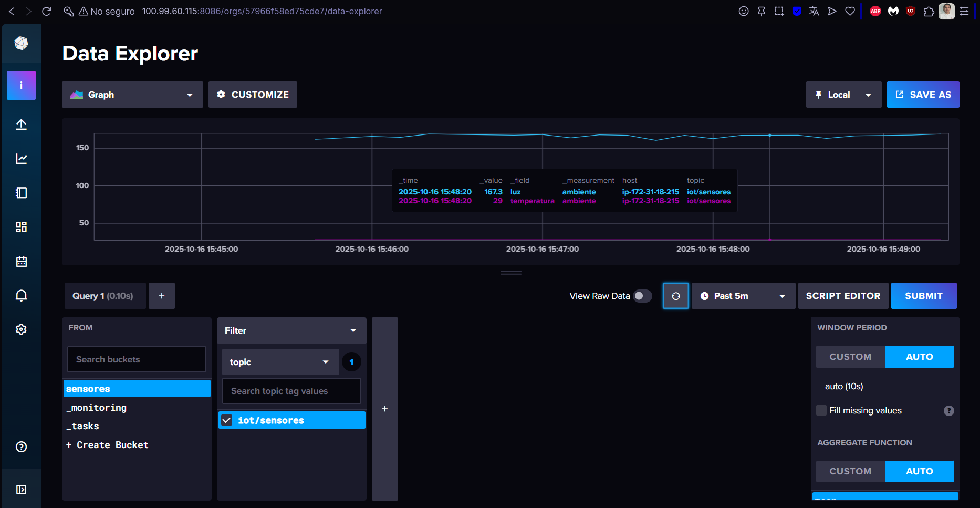Open uBlock Origin shield extension icon
Viewport: 980px width, 508px height.
tap(911, 11)
